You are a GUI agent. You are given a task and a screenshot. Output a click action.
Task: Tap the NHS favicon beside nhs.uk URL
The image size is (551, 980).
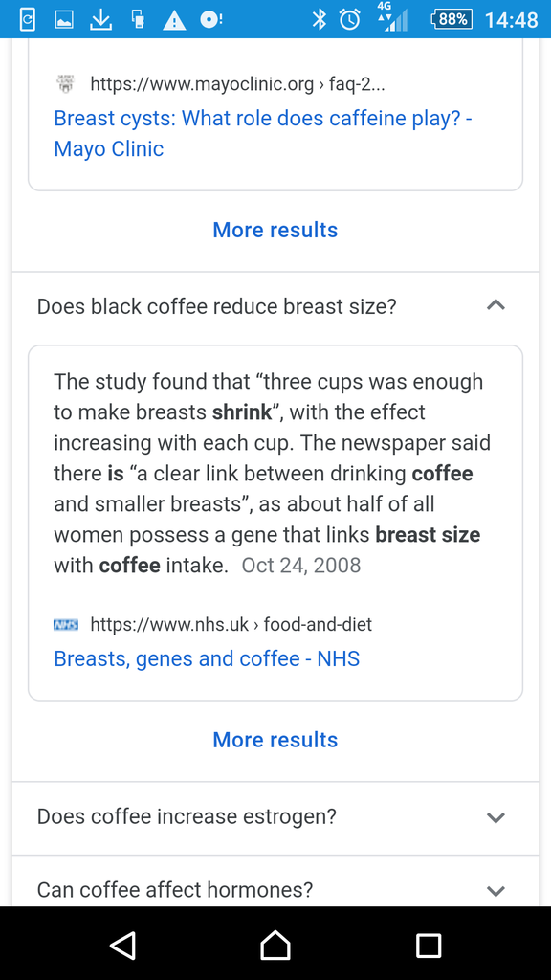(66, 624)
